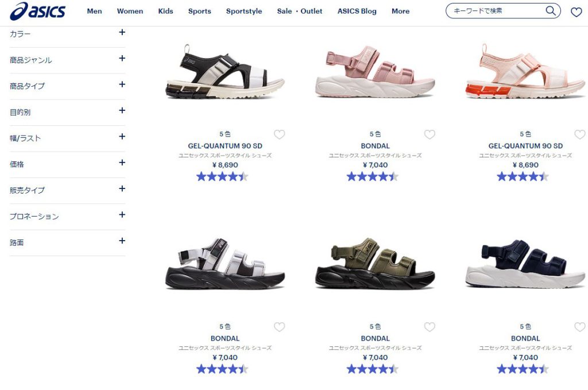Expand the 価格 filter section
The width and height of the screenshot is (588, 390).
point(68,164)
